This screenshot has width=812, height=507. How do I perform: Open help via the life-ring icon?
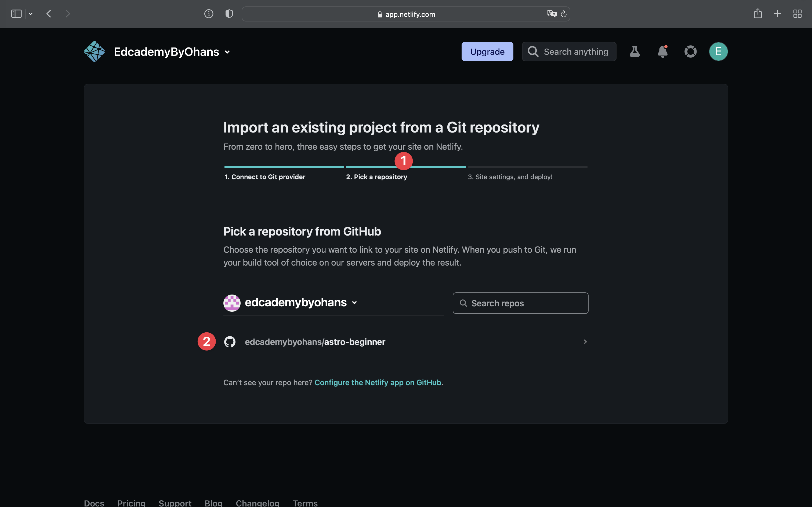coord(690,51)
